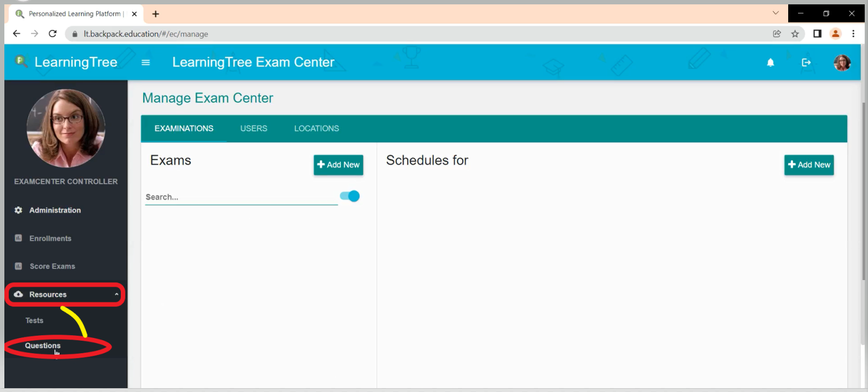Bookmark this page with star icon
Image resolution: width=868 pixels, height=392 pixels.
pyautogui.click(x=795, y=34)
